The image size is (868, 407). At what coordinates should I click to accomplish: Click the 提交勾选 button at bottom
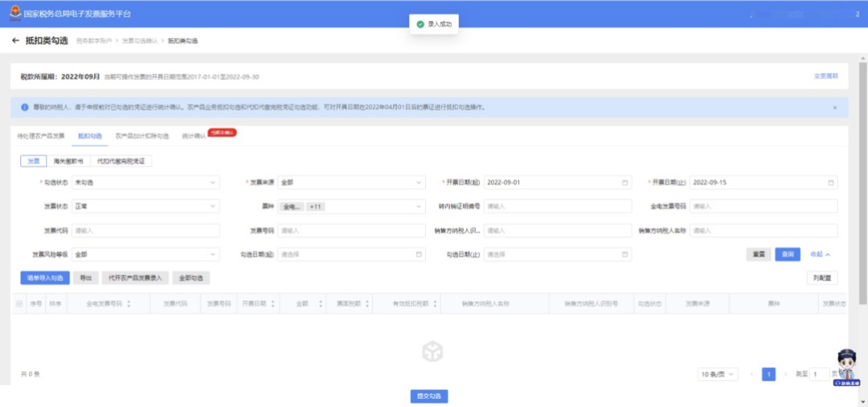coord(429,397)
